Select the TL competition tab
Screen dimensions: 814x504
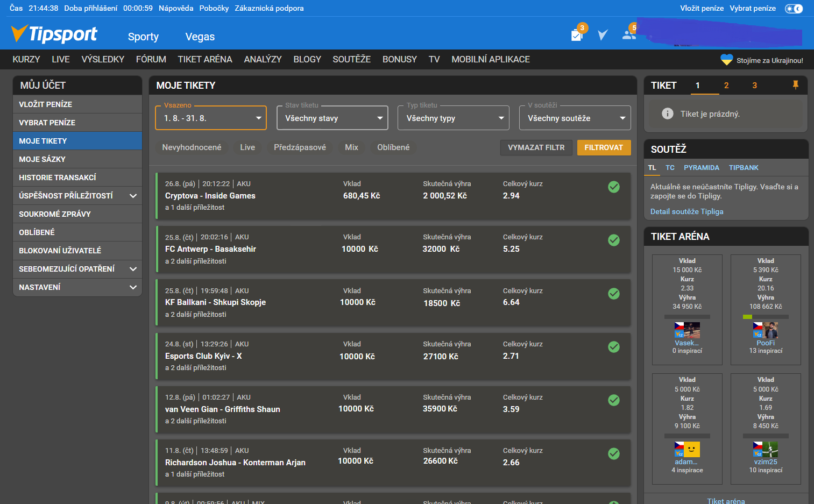point(652,168)
